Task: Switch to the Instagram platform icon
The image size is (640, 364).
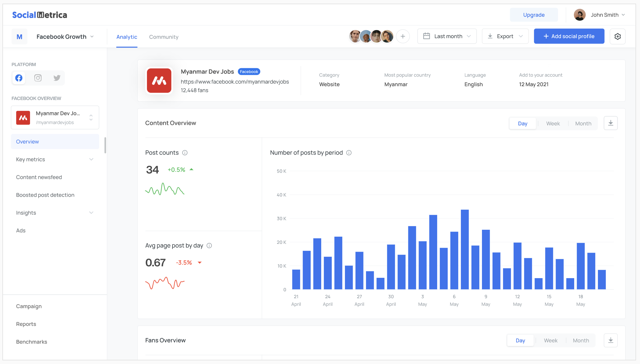Action: tap(38, 78)
